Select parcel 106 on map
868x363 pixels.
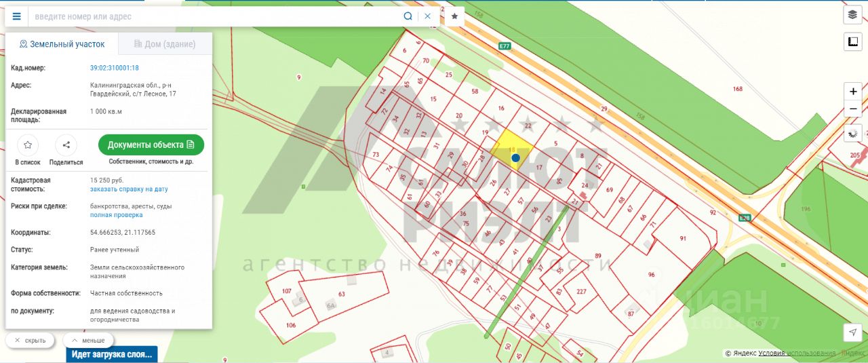point(291,325)
